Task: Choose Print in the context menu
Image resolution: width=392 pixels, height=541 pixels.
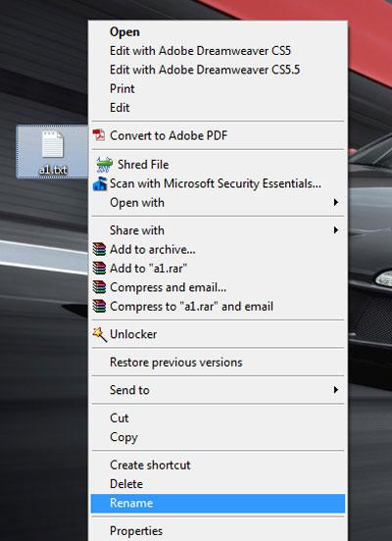Action: point(218,88)
